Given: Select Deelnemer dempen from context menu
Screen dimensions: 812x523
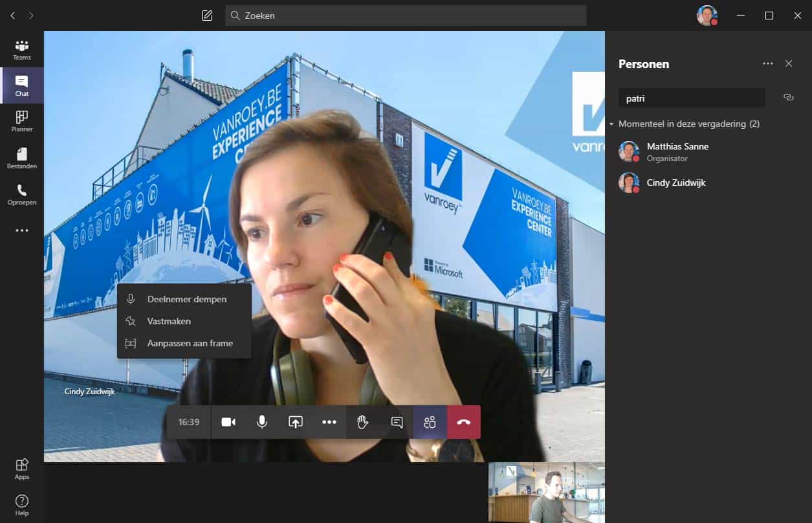Looking at the screenshot, I should point(184,299).
